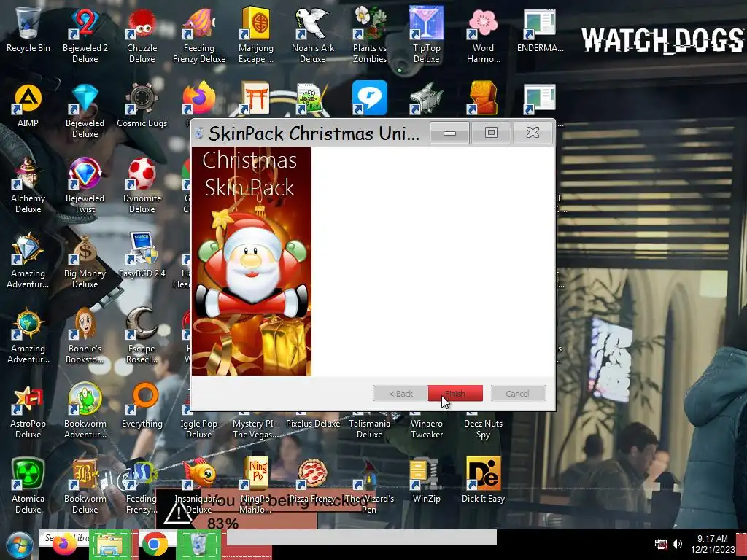Click the warning triangle hacked notification
Image resolution: width=747 pixels, height=560 pixels.
(x=178, y=513)
